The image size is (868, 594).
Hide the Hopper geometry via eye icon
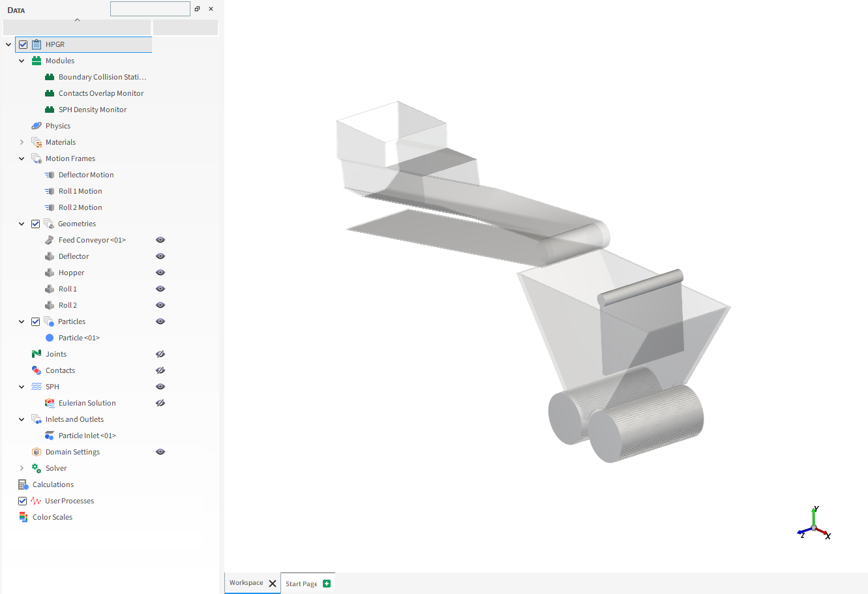pos(160,273)
